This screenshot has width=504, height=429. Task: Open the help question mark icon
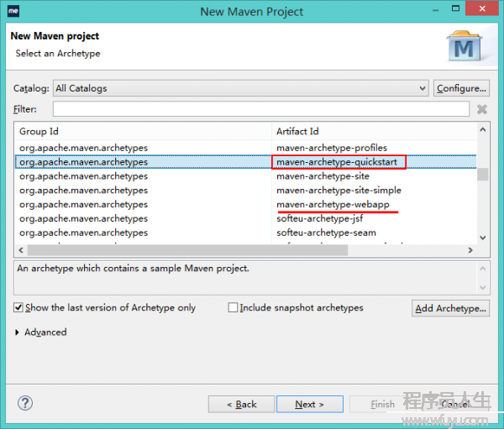tap(25, 403)
